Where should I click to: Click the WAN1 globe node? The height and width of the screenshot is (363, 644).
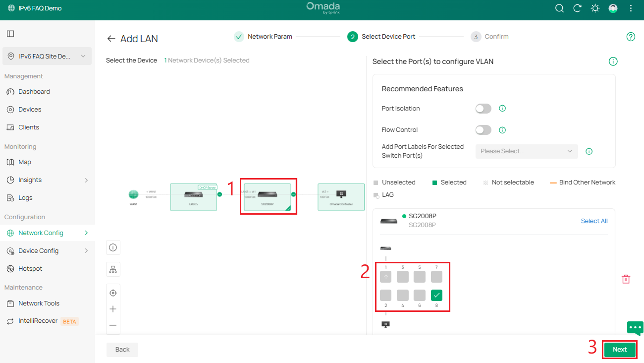[x=133, y=194]
